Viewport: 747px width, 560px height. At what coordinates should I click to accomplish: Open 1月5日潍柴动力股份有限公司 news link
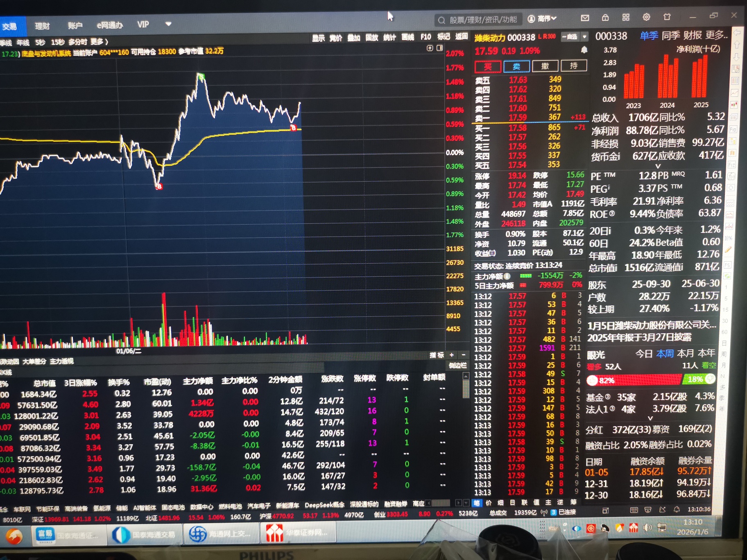click(x=652, y=325)
